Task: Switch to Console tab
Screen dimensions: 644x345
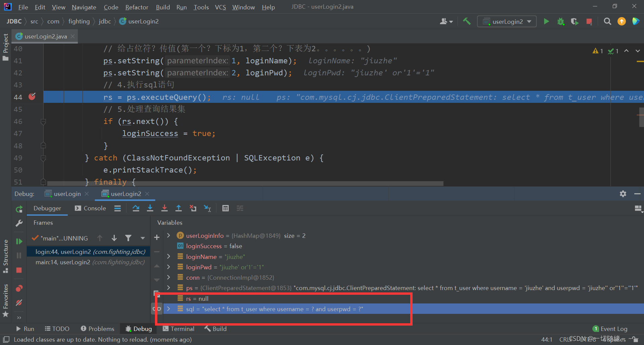Action: pos(91,208)
